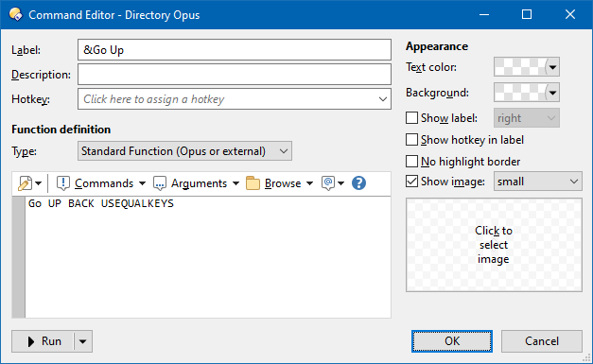
Task: Enable the Show label checkbox
Action: (411, 118)
